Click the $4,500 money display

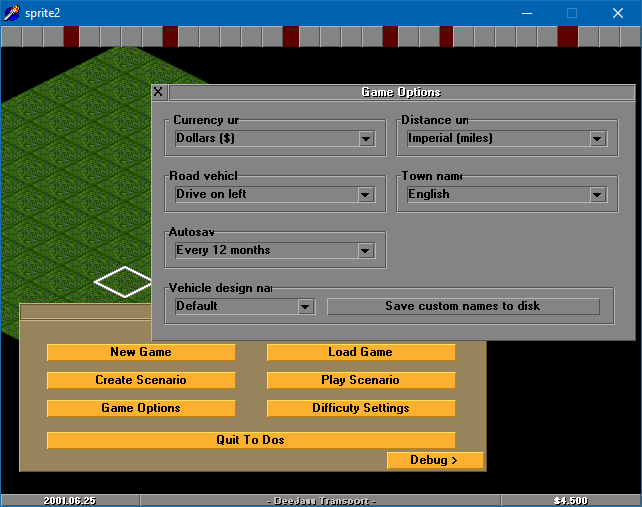pyautogui.click(x=570, y=500)
